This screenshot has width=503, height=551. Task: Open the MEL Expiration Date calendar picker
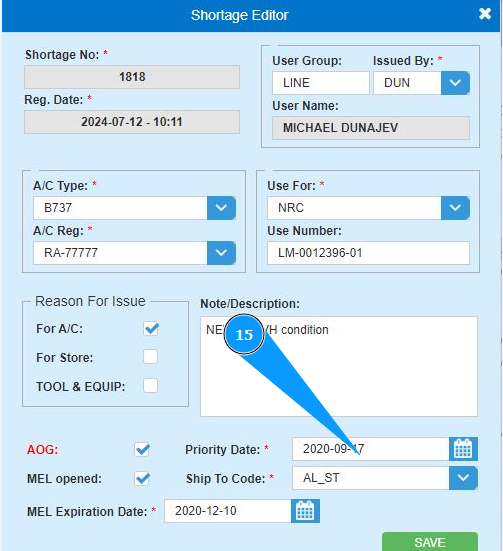(x=305, y=511)
